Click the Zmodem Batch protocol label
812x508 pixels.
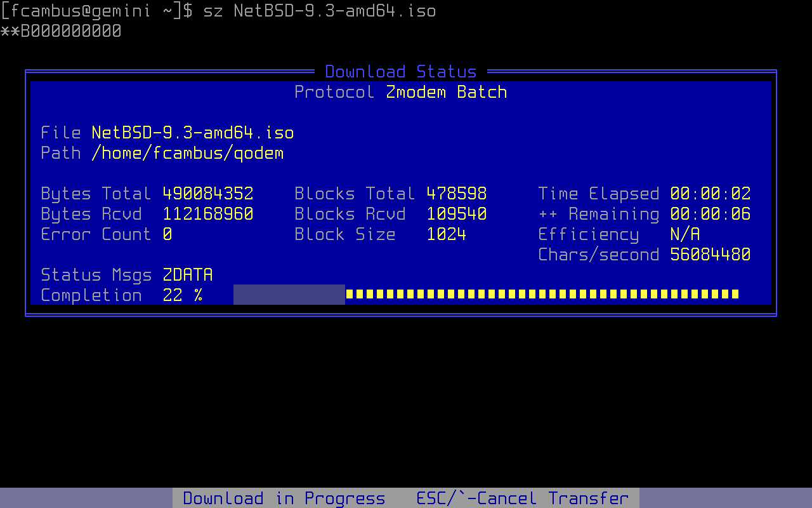pyautogui.click(x=447, y=92)
